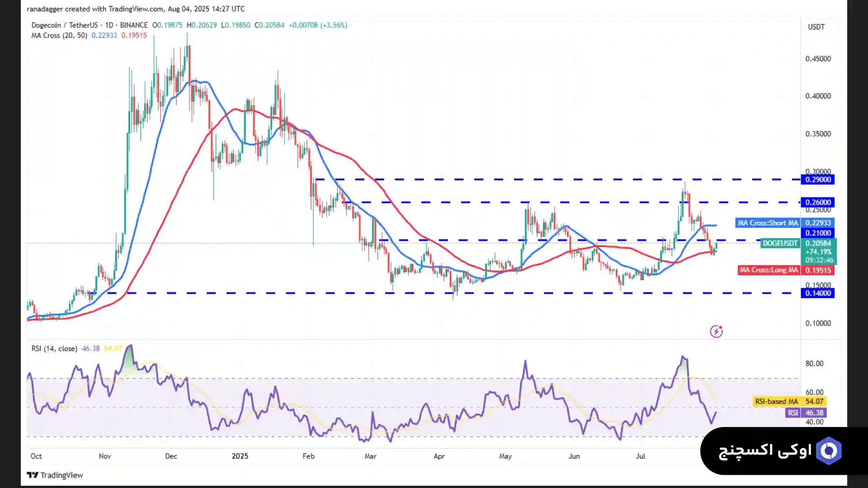Select the MA Cross:Short MA label
This screenshot has height=488, width=868.
768,223
